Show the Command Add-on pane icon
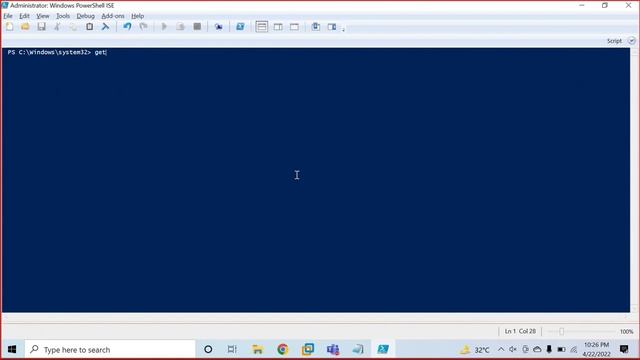This screenshot has height=360, width=640. click(x=332, y=27)
